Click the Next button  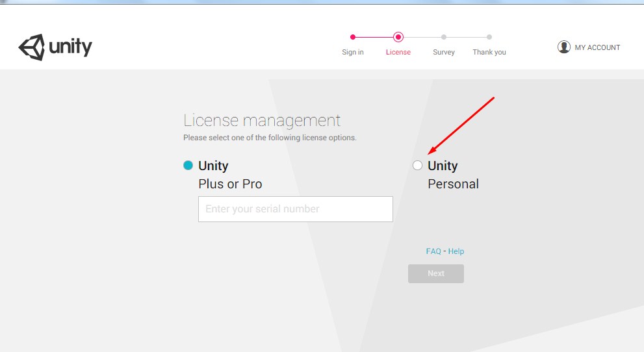coord(436,273)
